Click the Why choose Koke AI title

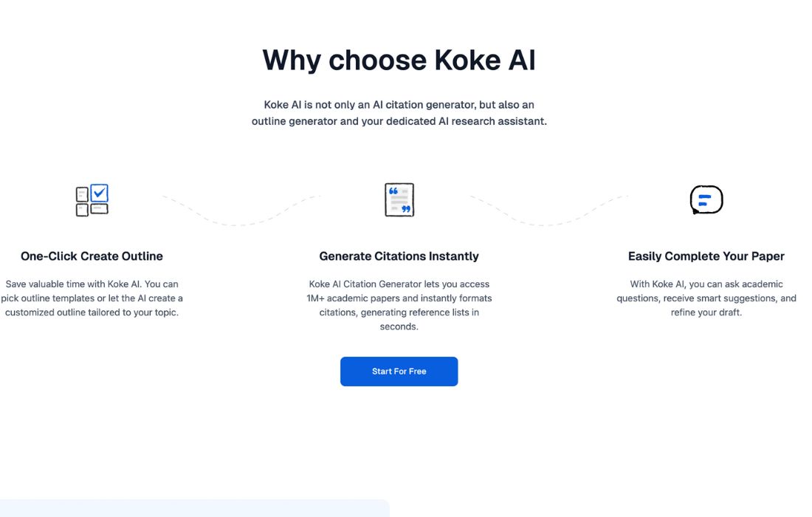(x=399, y=61)
